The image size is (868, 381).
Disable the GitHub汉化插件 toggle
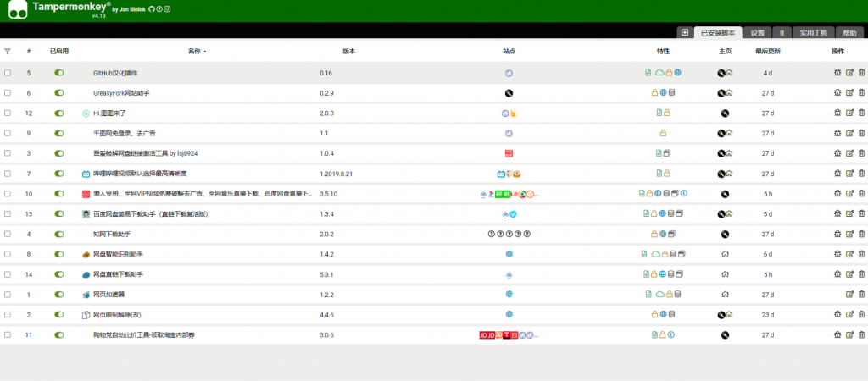(x=58, y=73)
